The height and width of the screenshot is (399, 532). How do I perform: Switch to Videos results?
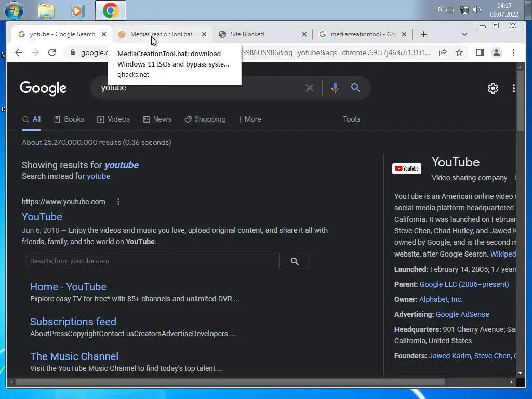click(x=113, y=119)
